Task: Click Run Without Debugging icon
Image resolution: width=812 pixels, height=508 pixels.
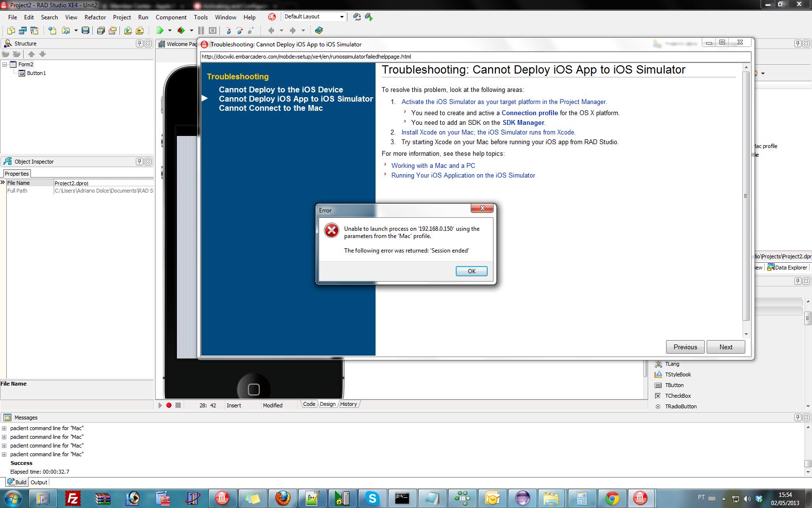Action: coord(181,30)
